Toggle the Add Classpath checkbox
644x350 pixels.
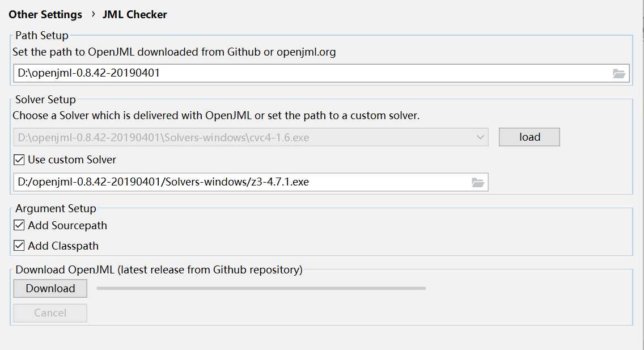coord(19,246)
